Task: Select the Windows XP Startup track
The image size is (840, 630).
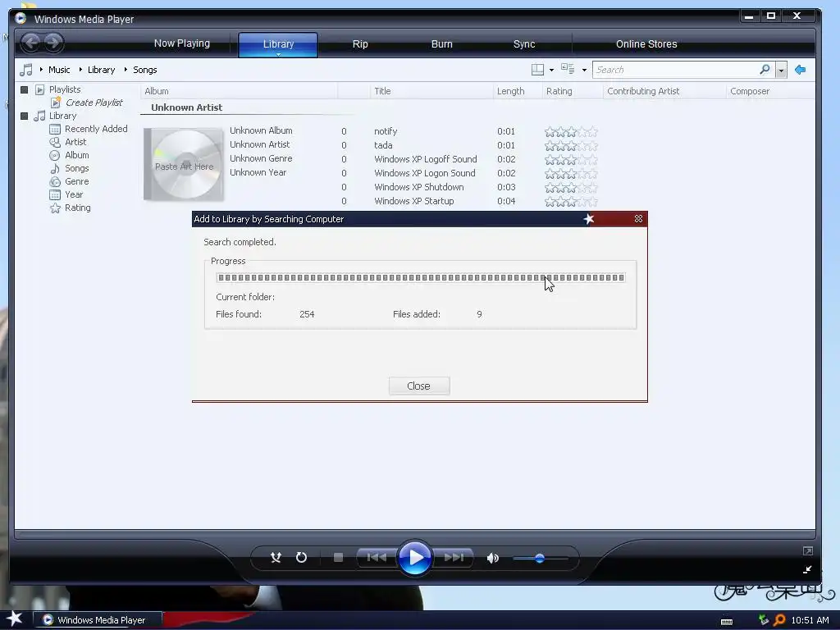Action: click(414, 201)
